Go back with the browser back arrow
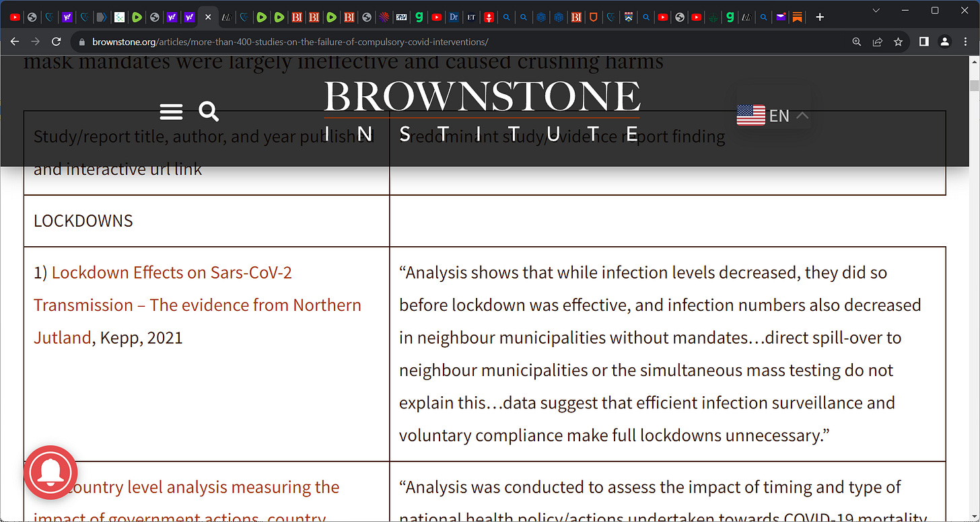This screenshot has width=980, height=522. (15, 42)
